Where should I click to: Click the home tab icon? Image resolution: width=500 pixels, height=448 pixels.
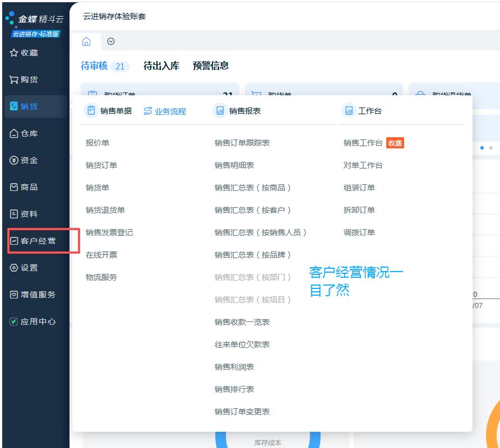tap(86, 41)
